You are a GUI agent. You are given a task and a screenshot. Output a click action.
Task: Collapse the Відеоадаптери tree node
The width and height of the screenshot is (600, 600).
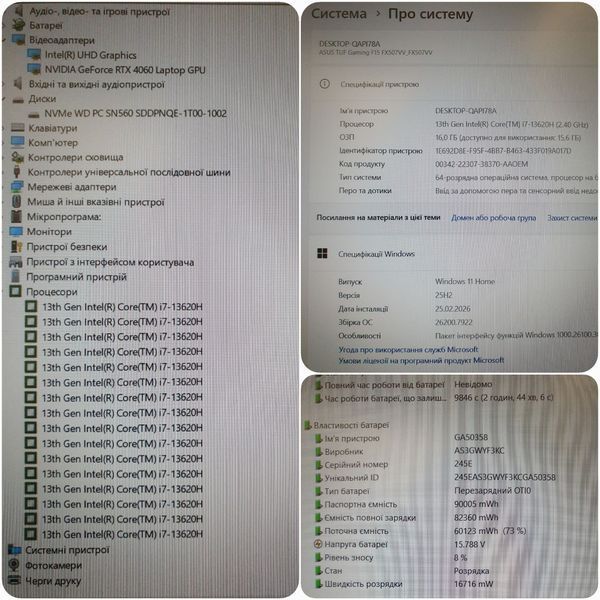[x=4, y=40]
